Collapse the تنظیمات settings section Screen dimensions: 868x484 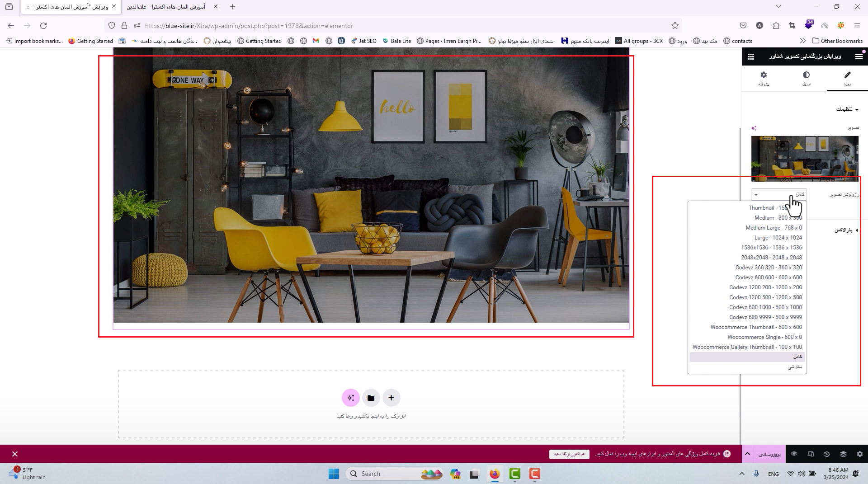point(847,109)
